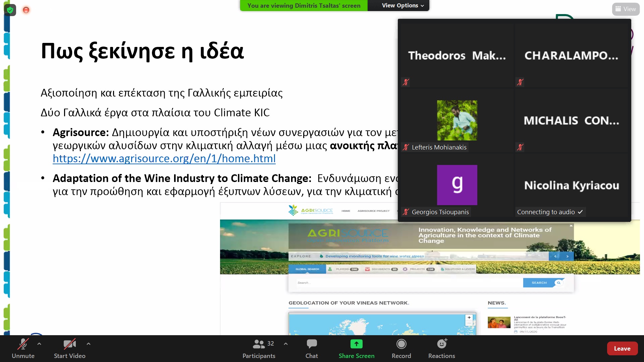
Task: Click the Agrisource logo in shared website
Action: [311, 210]
